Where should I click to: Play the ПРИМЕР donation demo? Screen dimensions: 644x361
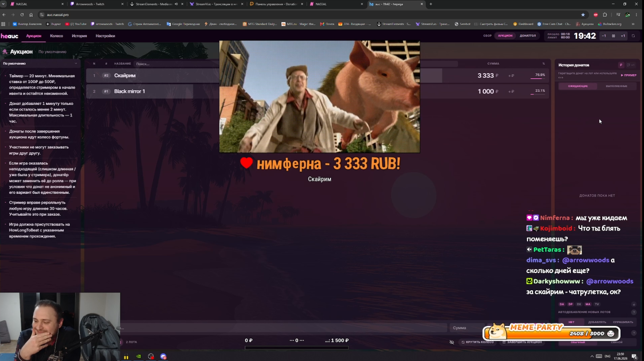click(x=628, y=75)
